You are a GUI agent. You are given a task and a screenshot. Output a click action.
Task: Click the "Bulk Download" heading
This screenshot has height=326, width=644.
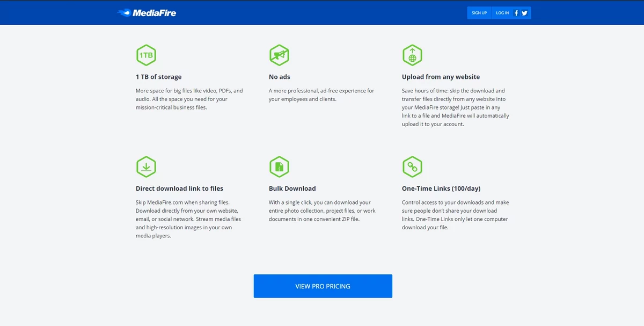click(x=292, y=189)
